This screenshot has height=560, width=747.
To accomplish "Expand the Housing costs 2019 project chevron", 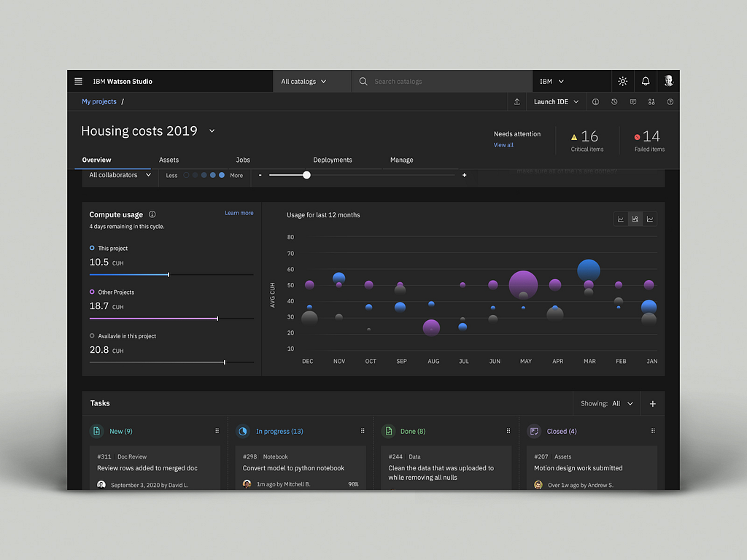I will 212,131.
